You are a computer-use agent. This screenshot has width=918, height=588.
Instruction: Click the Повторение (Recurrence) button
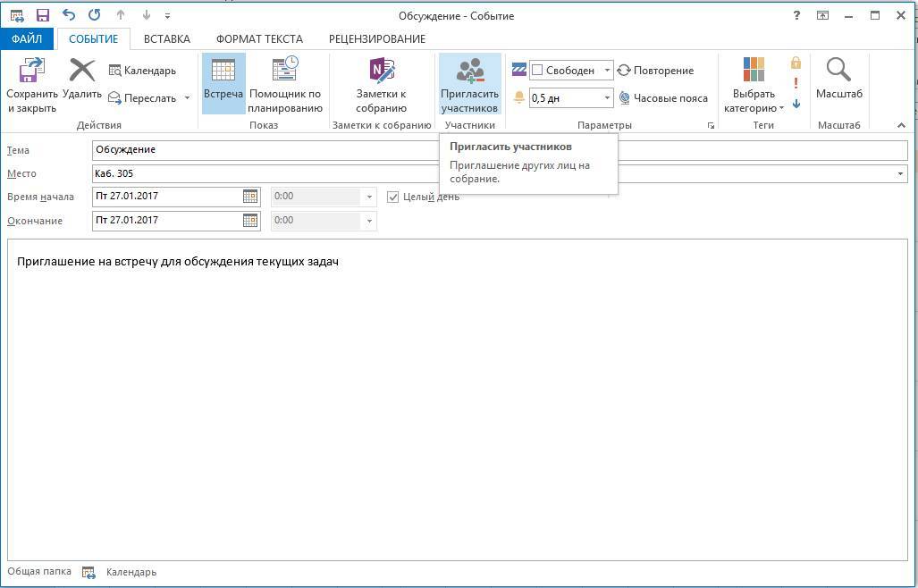pos(655,71)
